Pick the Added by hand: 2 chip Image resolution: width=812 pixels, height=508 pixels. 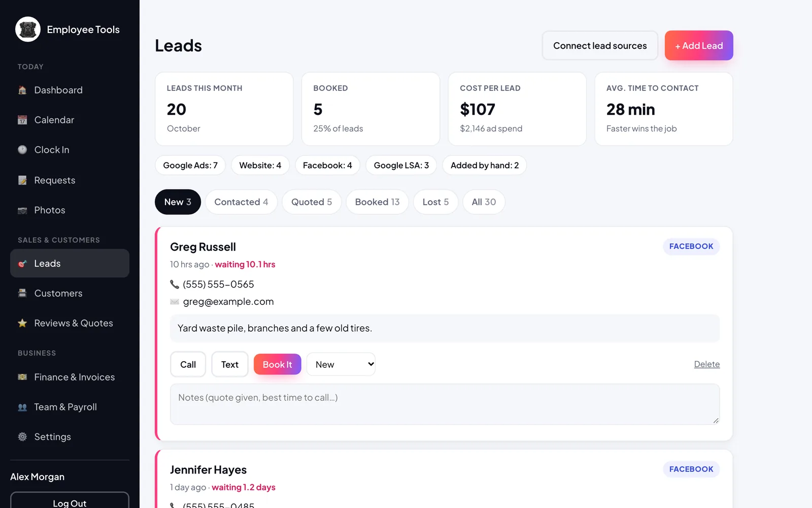(485, 165)
